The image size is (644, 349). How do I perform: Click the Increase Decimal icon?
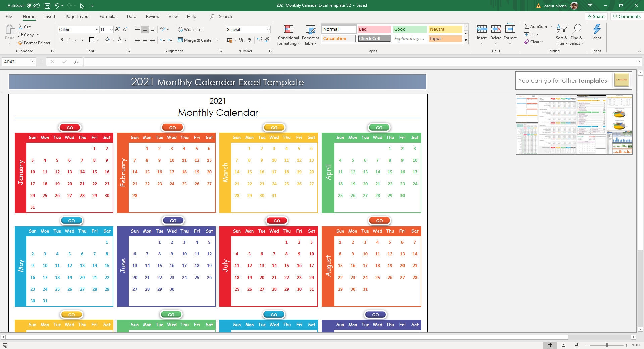[260, 40]
